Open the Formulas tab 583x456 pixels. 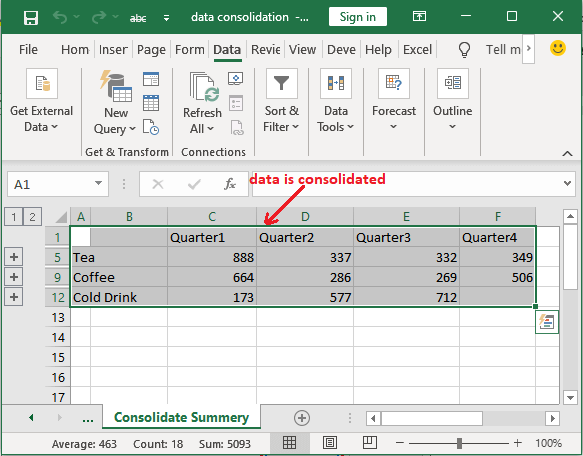pyautogui.click(x=190, y=49)
